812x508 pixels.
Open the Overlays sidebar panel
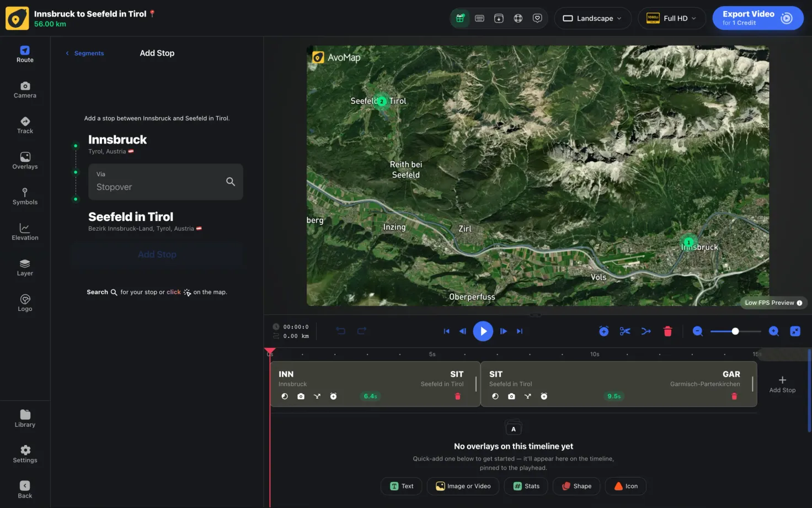(x=25, y=161)
